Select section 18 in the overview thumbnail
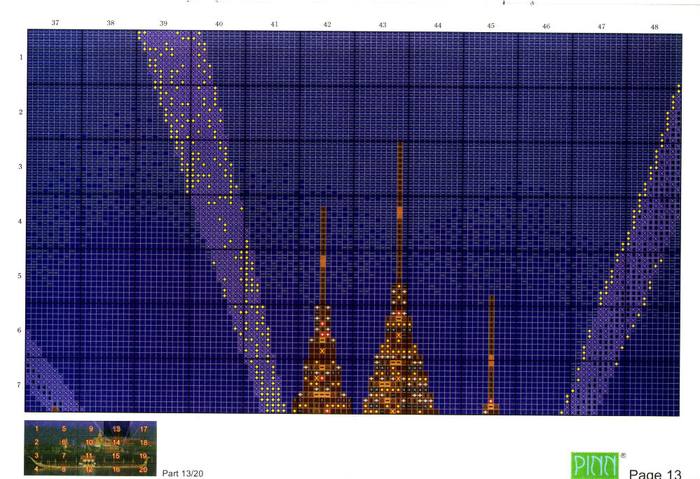The image size is (700, 479). pyautogui.click(x=143, y=442)
